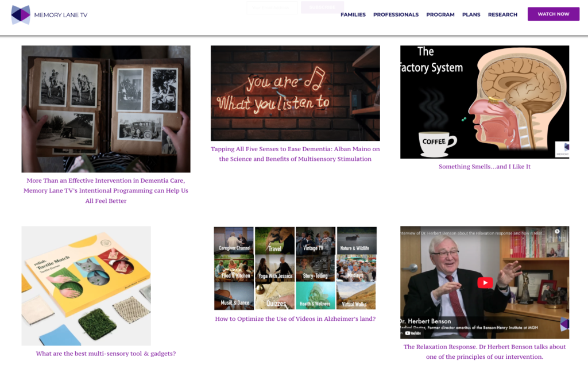Go to the Program page
The height and width of the screenshot is (372, 588).
tap(440, 14)
